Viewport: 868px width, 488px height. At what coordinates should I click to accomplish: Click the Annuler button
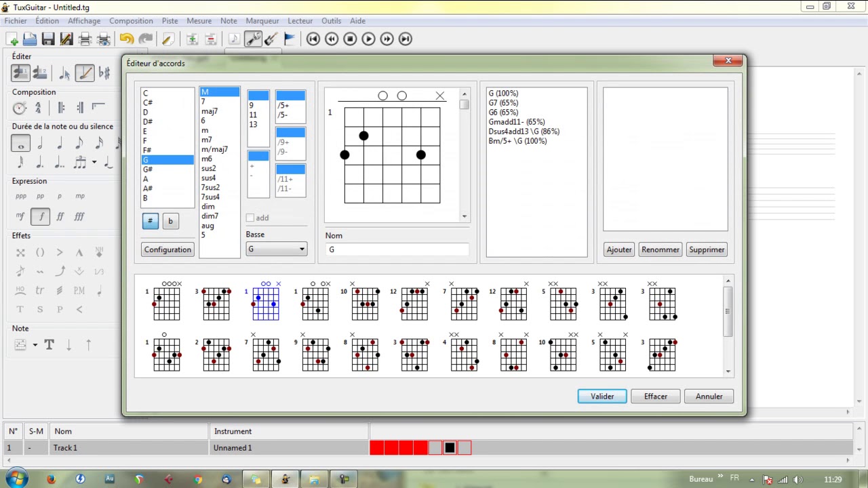coord(709,396)
